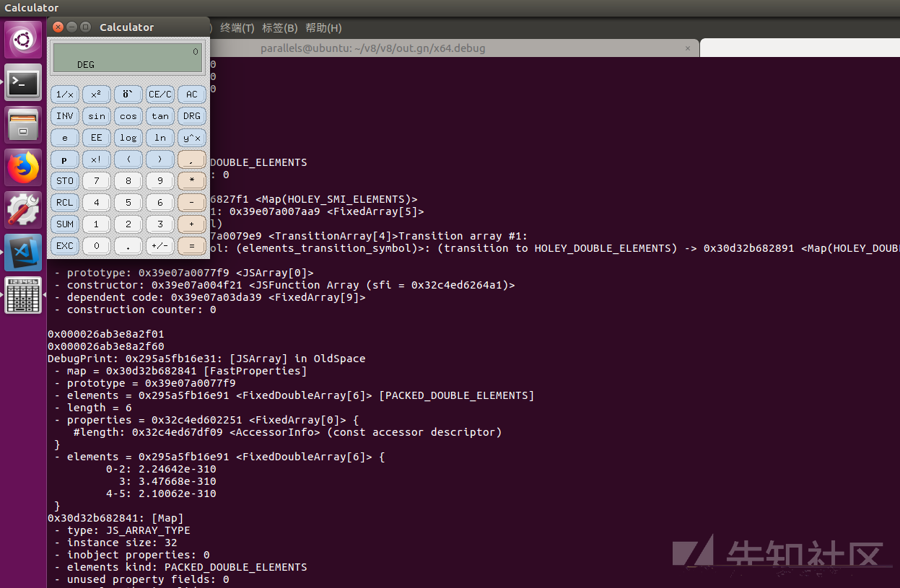Open the 帮助(H) menu
The height and width of the screenshot is (588, 900).
[x=323, y=28]
